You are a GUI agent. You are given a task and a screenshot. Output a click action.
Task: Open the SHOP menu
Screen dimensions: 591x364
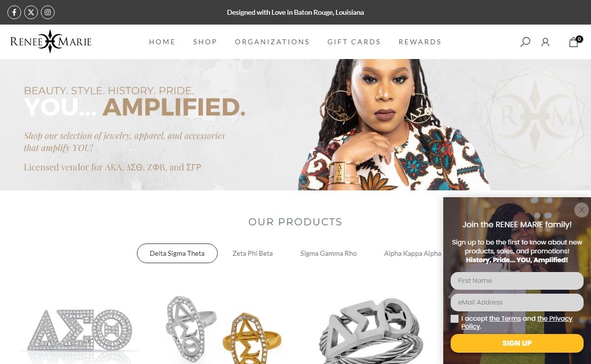[205, 42]
